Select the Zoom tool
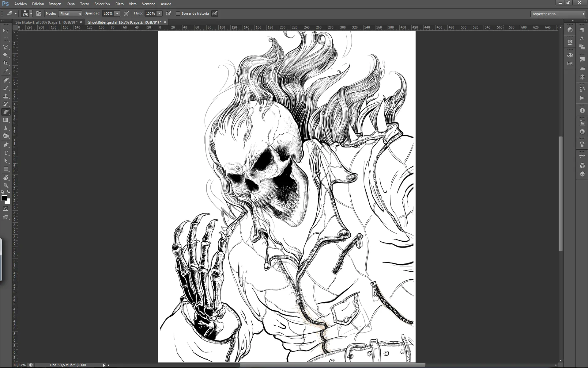This screenshot has width=588, height=368. point(6,186)
